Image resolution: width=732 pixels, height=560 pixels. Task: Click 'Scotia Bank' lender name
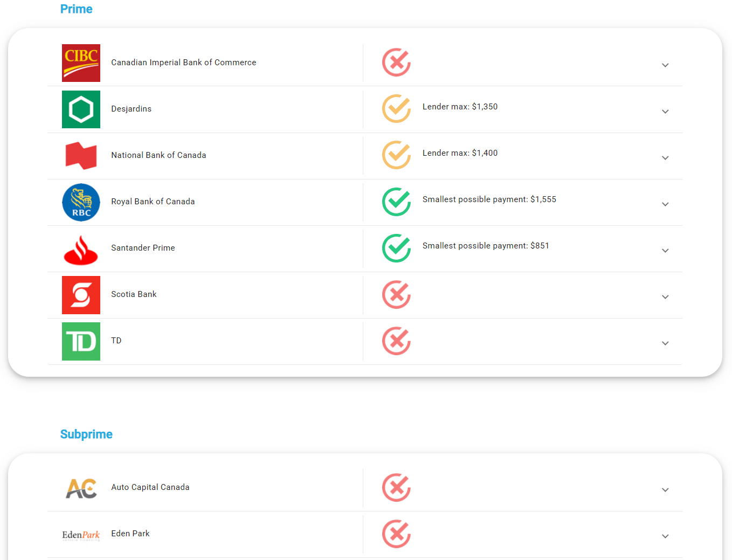pos(134,294)
